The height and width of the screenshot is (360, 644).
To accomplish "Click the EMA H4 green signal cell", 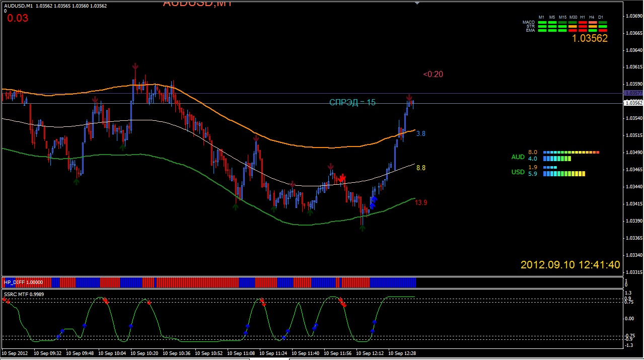I will tap(592, 30).
